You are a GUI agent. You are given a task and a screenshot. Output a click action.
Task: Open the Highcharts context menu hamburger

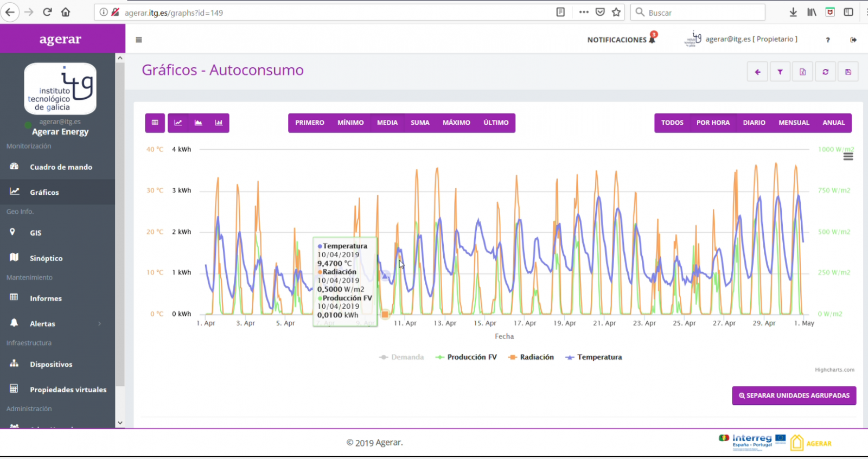click(848, 156)
